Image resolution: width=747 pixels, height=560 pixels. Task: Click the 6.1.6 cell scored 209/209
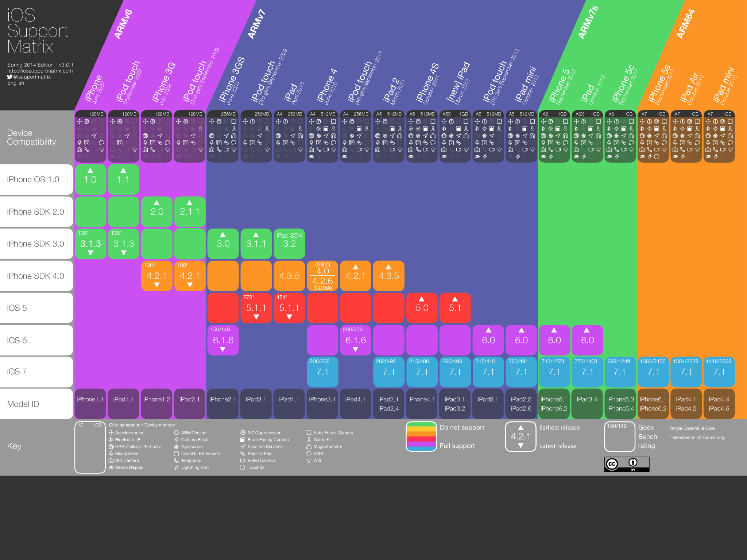coord(355,340)
